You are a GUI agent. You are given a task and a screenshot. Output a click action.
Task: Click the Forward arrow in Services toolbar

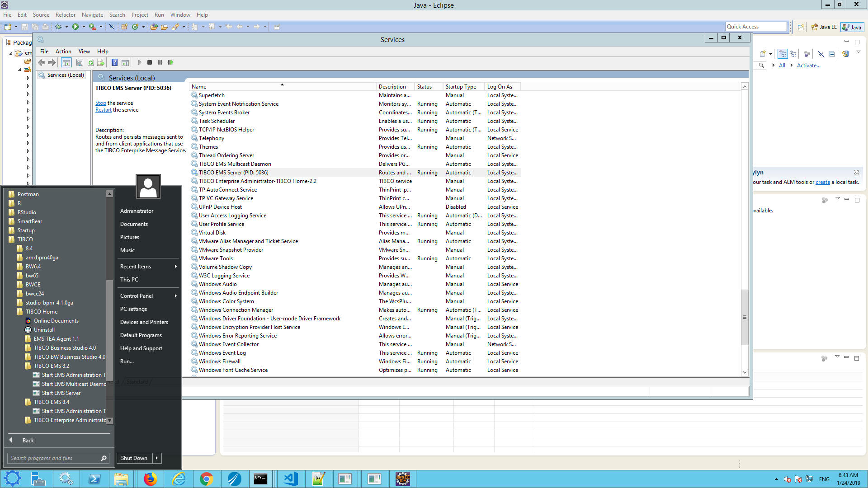click(x=52, y=63)
